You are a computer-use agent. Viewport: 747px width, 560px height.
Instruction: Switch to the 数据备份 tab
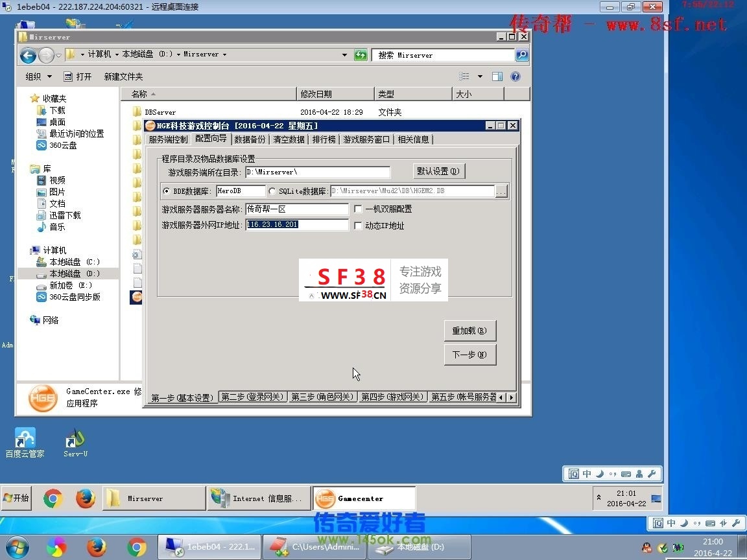tap(250, 139)
